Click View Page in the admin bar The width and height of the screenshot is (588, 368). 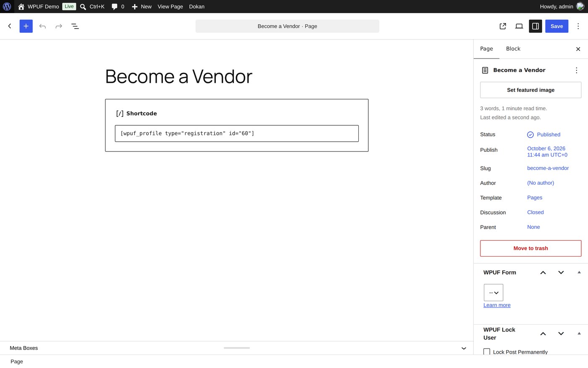(x=170, y=6)
